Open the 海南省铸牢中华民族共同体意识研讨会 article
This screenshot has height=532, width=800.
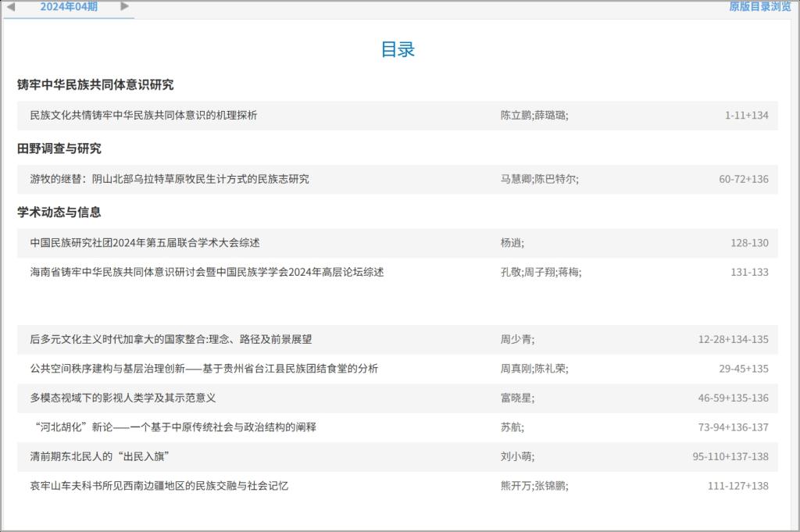[207, 272]
